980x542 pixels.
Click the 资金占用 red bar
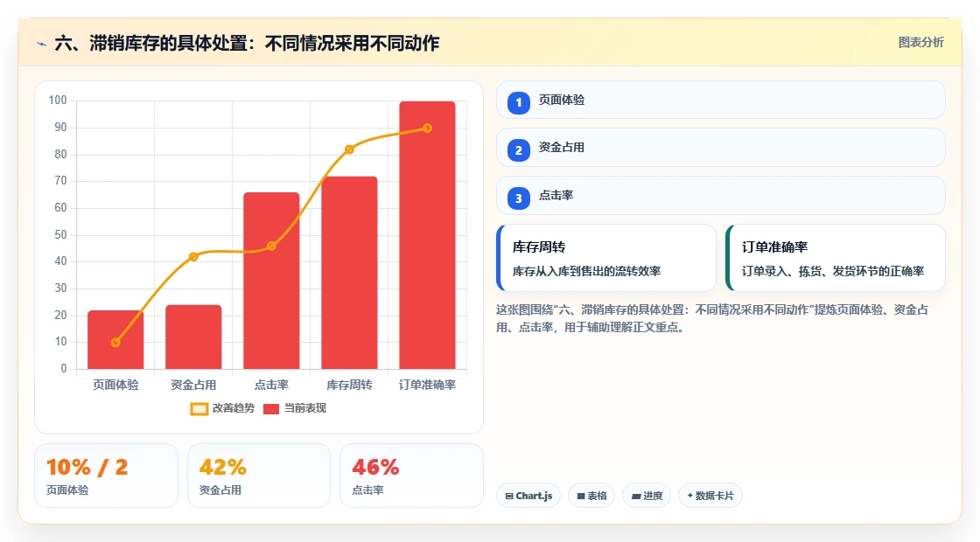[x=193, y=337]
